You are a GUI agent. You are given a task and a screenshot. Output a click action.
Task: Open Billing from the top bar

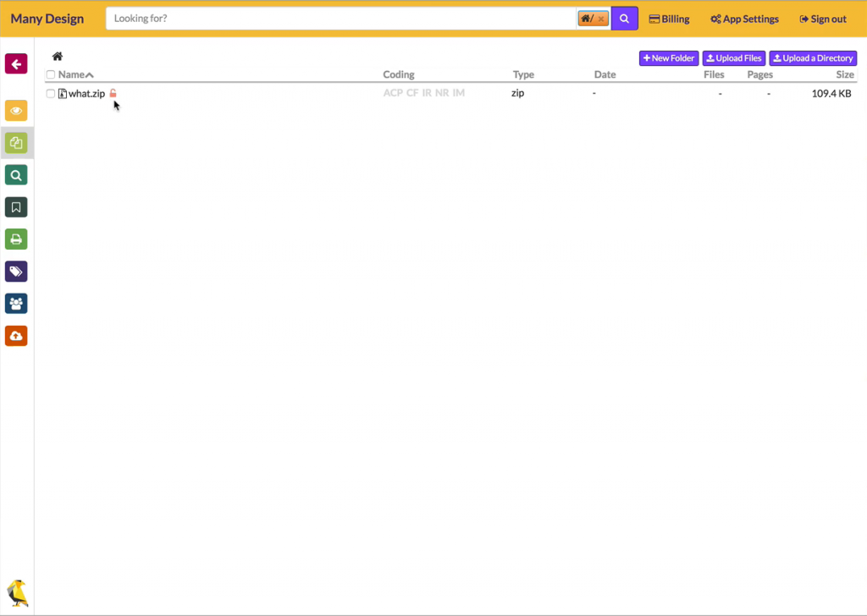[x=669, y=19]
